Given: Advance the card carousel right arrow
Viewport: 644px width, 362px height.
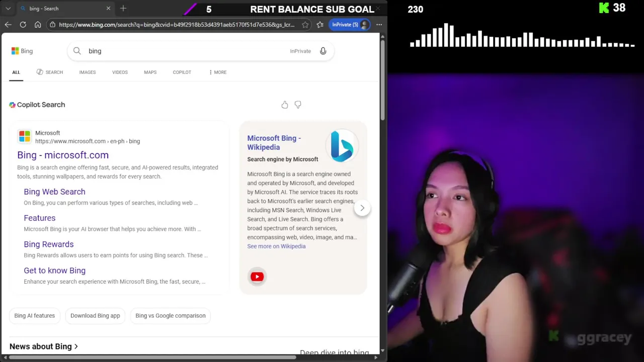Looking at the screenshot, I should (x=362, y=208).
